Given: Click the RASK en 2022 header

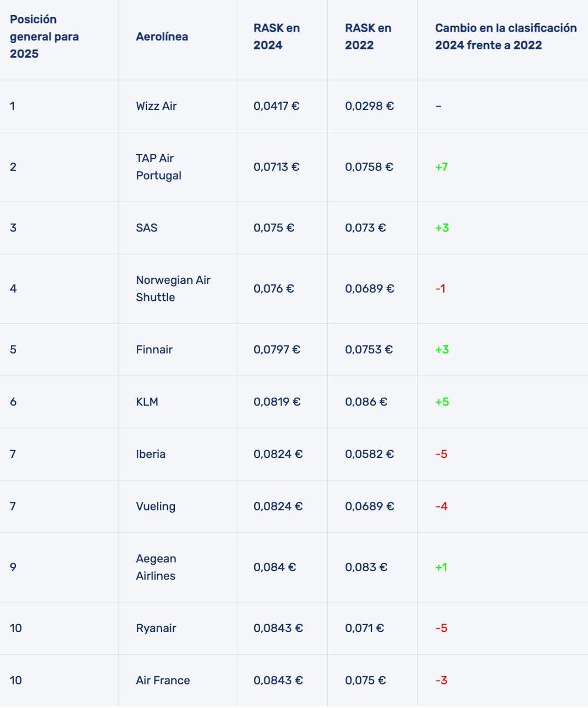Looking at the screenshot, I should (368, 37).
